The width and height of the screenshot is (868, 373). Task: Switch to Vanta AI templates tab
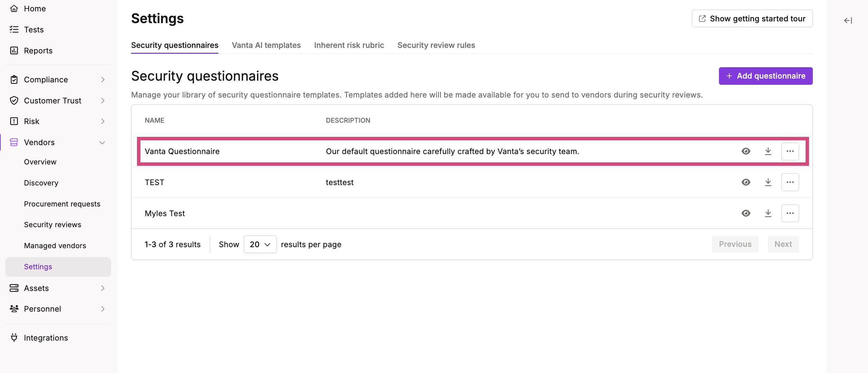pyautogui.click(x=266, y=45)
